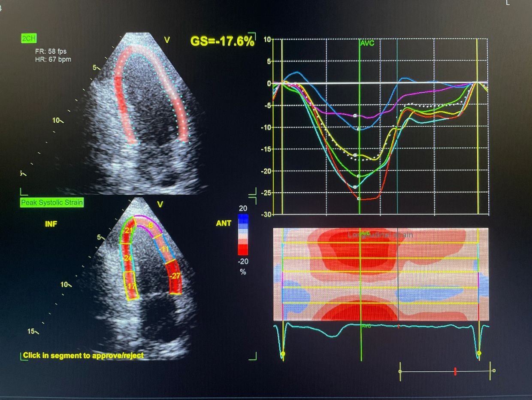Approve the basal inferior segment showing -17
Screen dimensions: 532x400
131,285
